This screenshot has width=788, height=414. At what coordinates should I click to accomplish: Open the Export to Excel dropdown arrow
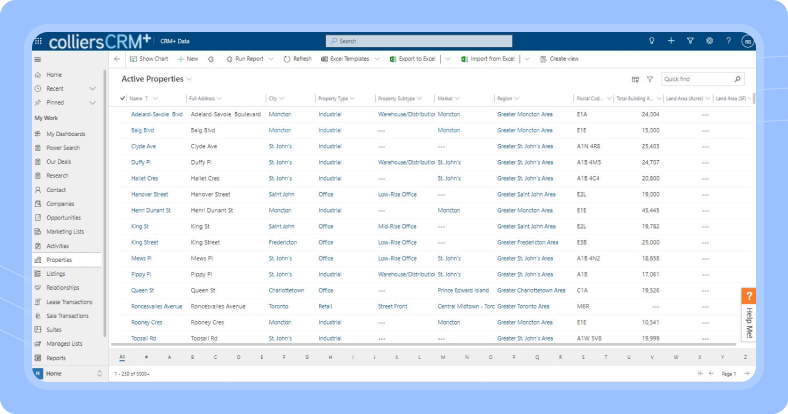point(448,59)
